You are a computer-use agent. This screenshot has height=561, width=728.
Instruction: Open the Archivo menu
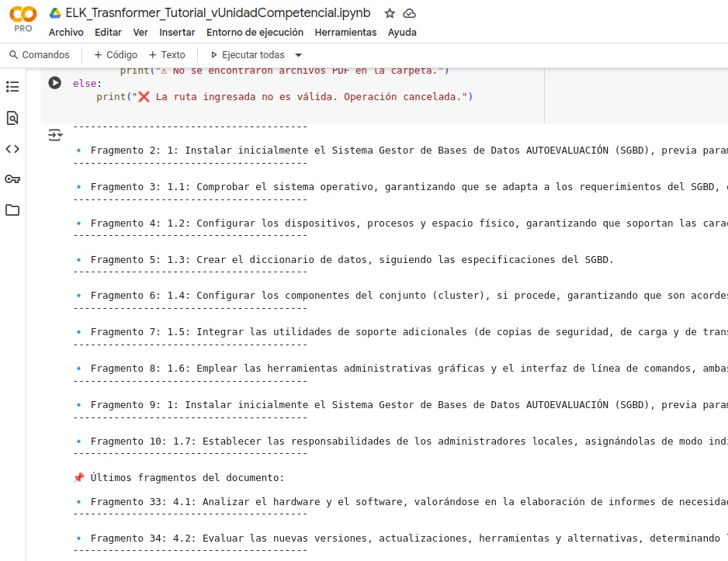[66, 33]
